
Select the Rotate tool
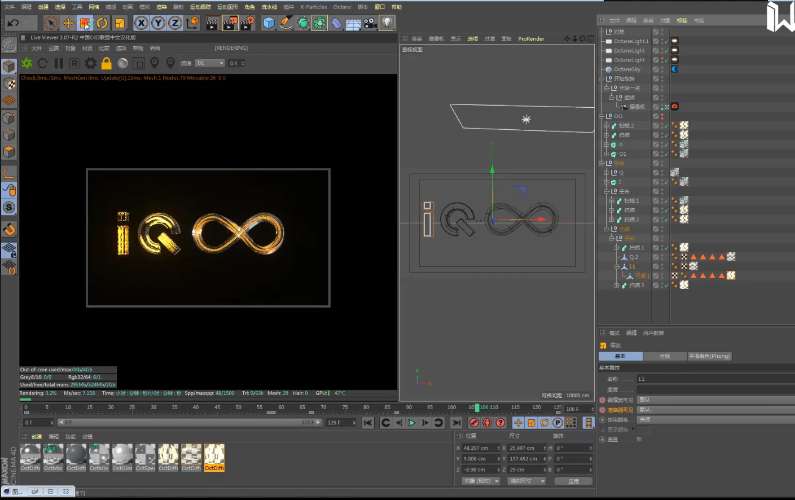point(101,22)
